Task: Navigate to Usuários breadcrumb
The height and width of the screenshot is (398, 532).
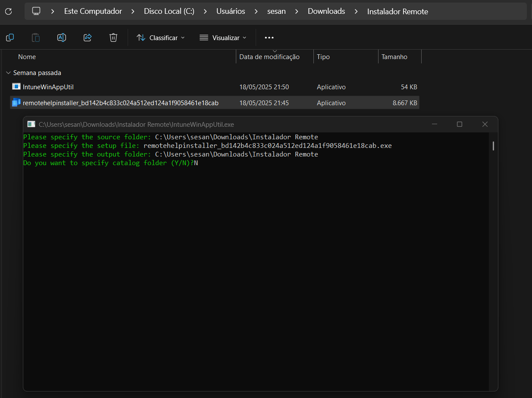Action: pos(231,12)
